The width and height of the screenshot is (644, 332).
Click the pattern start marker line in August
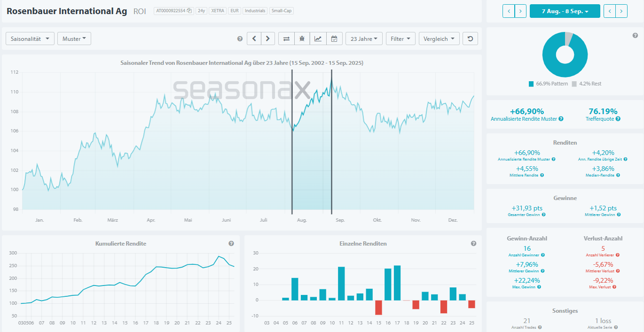point(292,141)
